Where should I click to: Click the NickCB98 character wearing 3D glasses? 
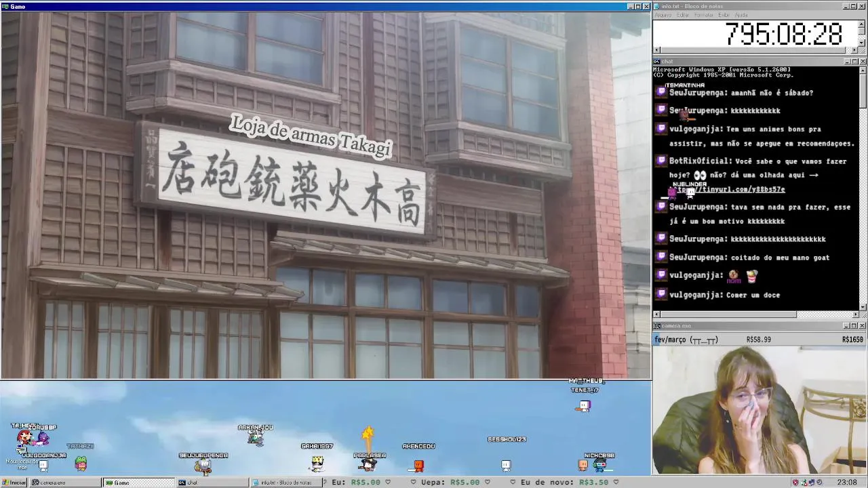(599, 465)
